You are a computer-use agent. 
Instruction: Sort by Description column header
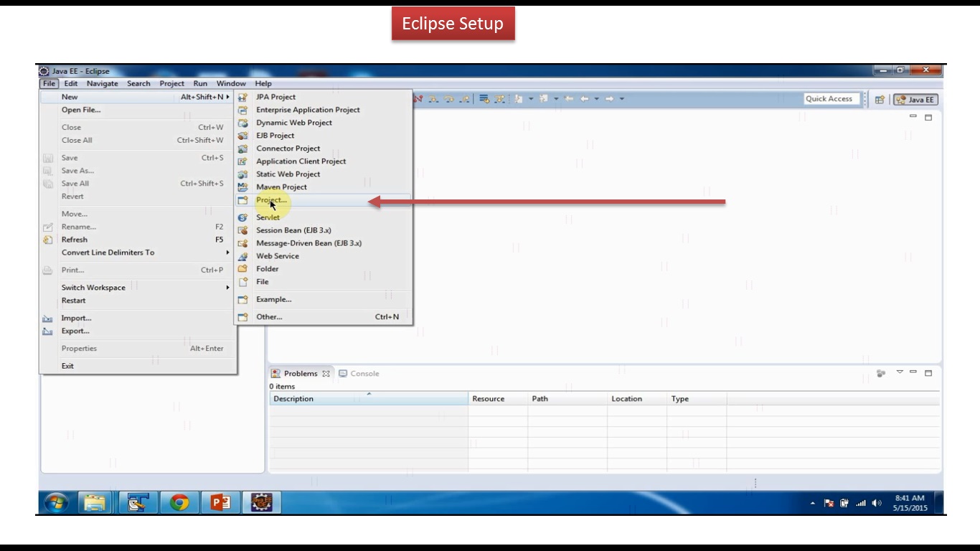coord(369,399)
